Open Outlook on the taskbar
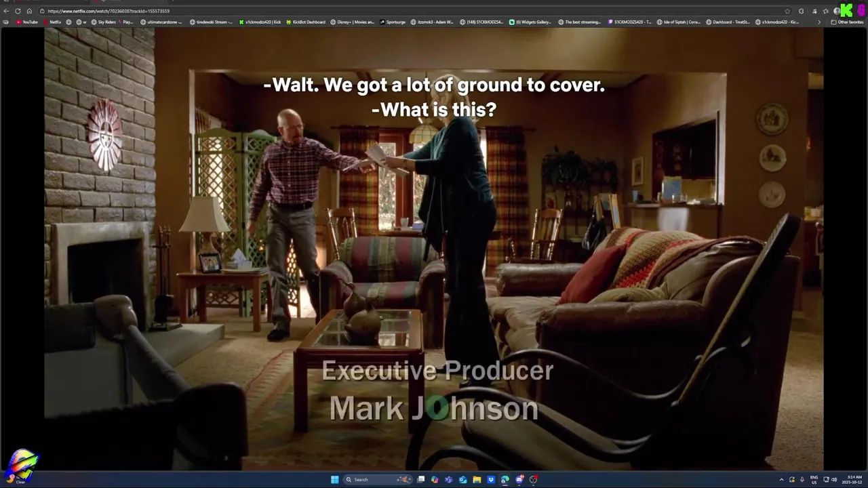Image resolution: width=868 pixels, height=488 pixels. 462,479
